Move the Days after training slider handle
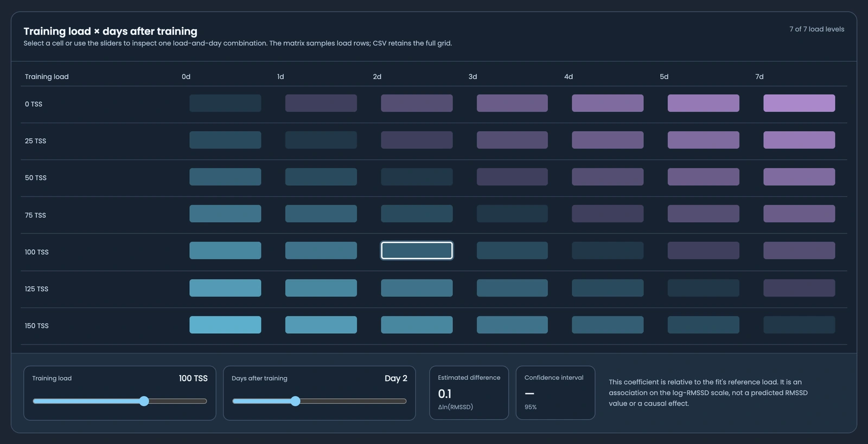The height and width of the screenshot is (444, 868). 295,401
